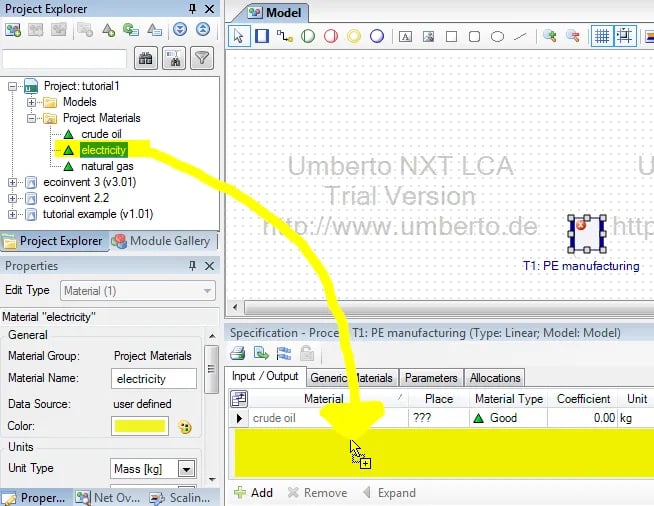Select the green input place tool

point(308,36)
